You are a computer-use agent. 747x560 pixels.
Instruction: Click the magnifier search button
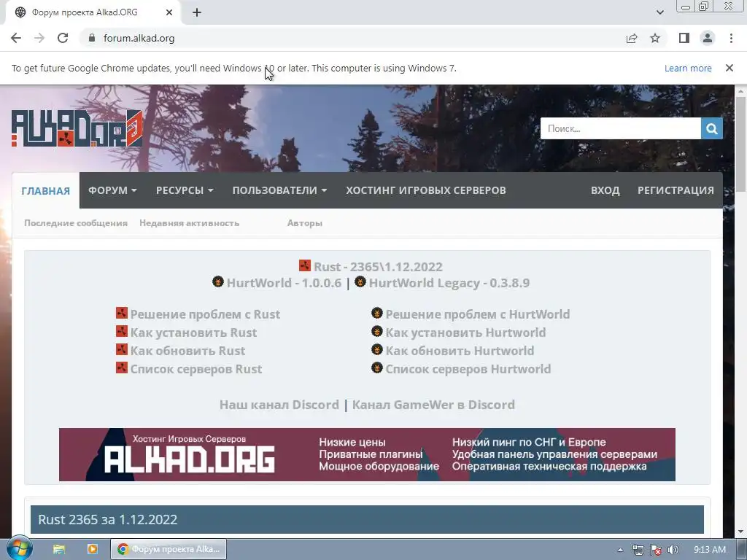tap(712, 128)
